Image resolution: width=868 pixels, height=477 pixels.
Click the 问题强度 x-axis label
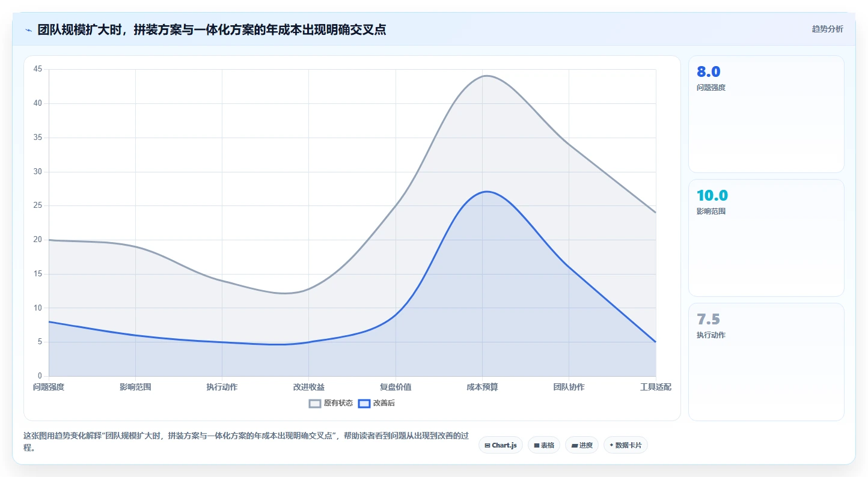click(x=49, y=387)
